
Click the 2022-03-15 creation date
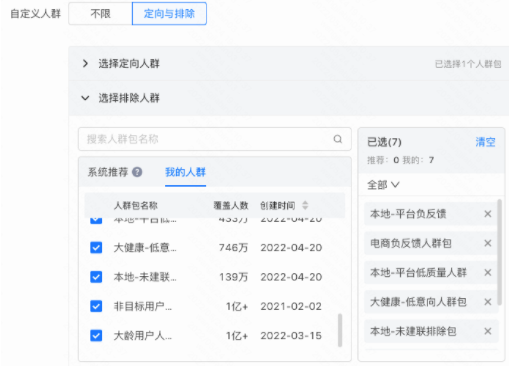(291, 336)
